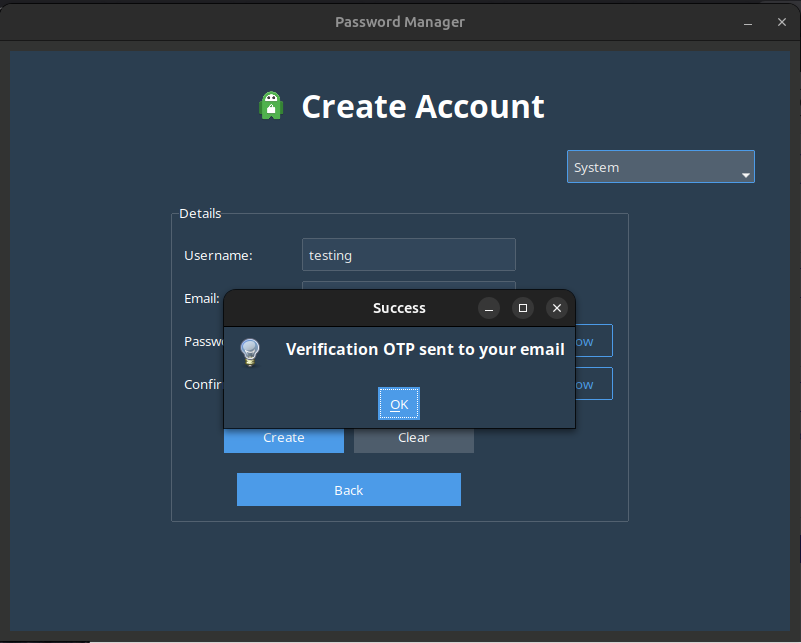
Task: Maximize the Success dialog window
Action: pyautogui.click(x=522, y=308)
